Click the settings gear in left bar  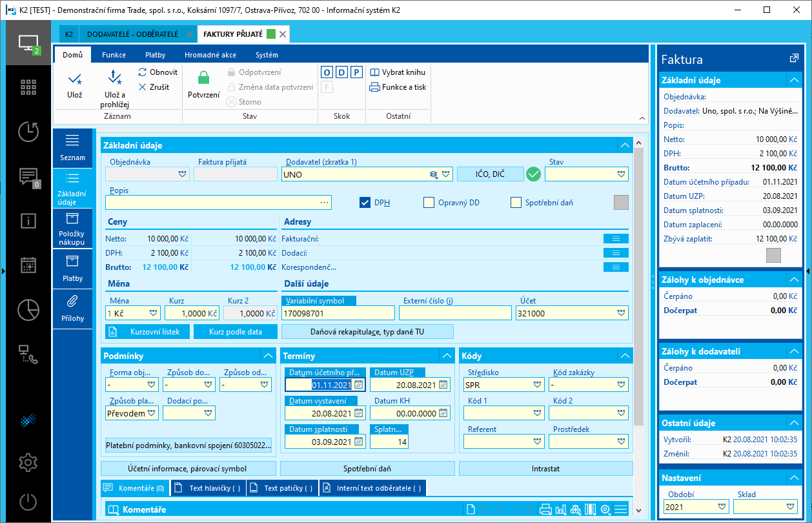tap(28, 462)
